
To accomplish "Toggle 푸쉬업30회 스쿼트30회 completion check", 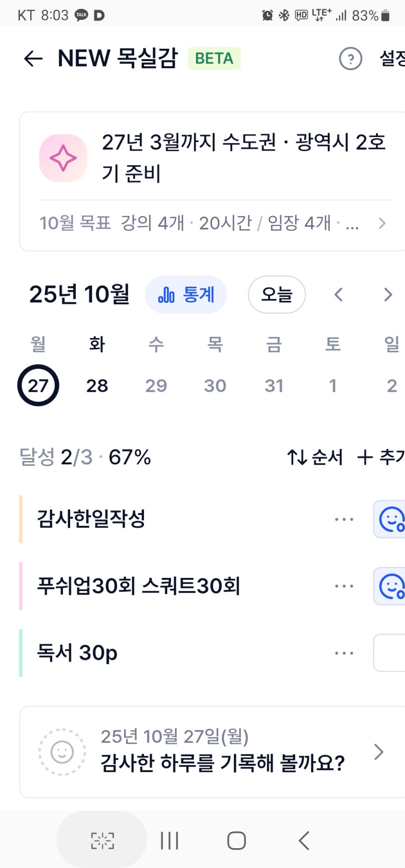I will (x=390, y=586).
